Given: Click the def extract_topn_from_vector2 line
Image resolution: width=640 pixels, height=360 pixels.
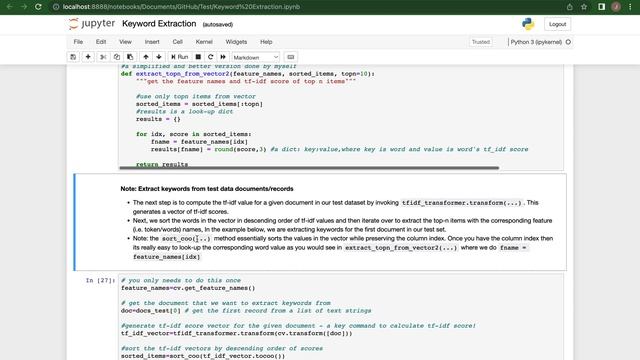Looking at the screenshot, I should (x=248, y=74).
